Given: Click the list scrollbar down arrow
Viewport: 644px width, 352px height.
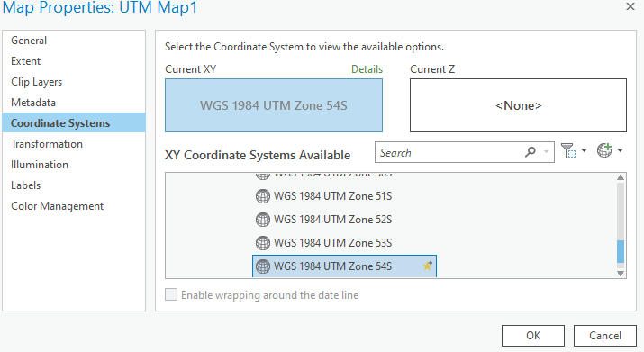Looking at the screenshot, I should click(x=621, y=274).
